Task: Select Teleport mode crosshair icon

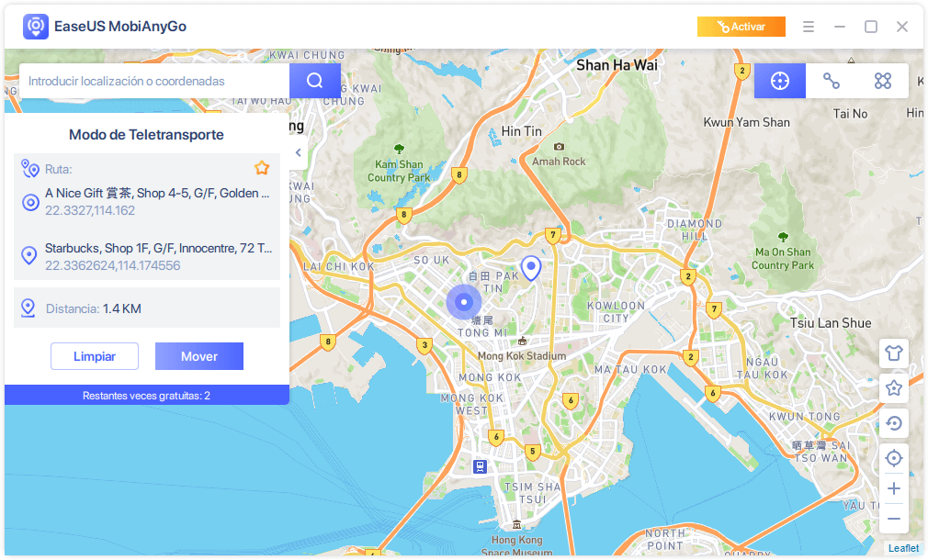Action: coord(780,81)
